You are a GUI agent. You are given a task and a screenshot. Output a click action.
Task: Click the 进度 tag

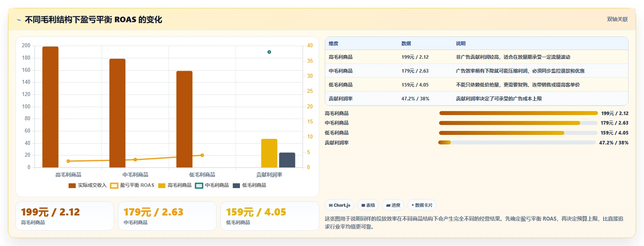[x=393, y=205]
